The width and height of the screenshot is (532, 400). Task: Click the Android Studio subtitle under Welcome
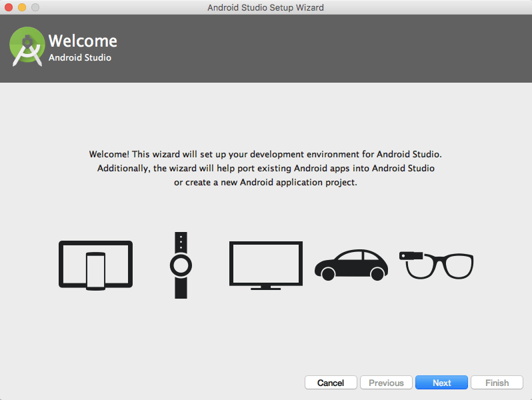80,57
